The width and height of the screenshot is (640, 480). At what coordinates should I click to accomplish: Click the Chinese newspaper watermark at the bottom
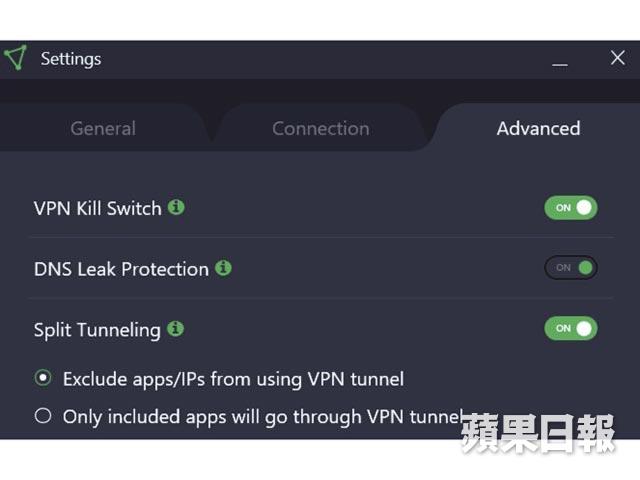coord(538,433)
